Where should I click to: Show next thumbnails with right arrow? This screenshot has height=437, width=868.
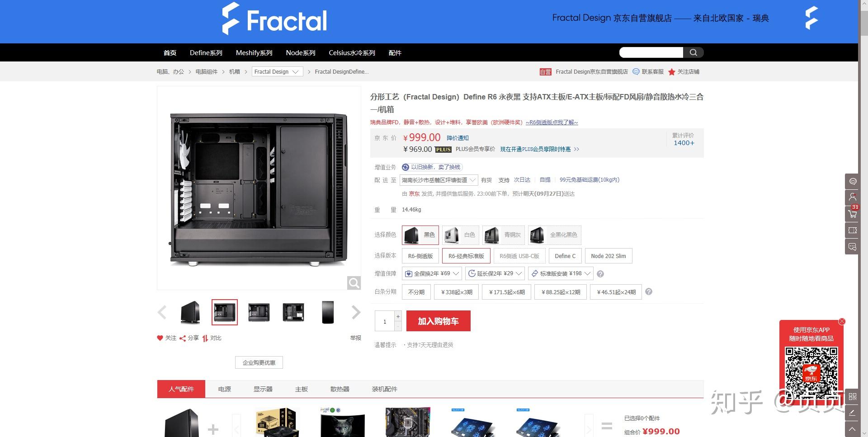[x=356, y=312]
